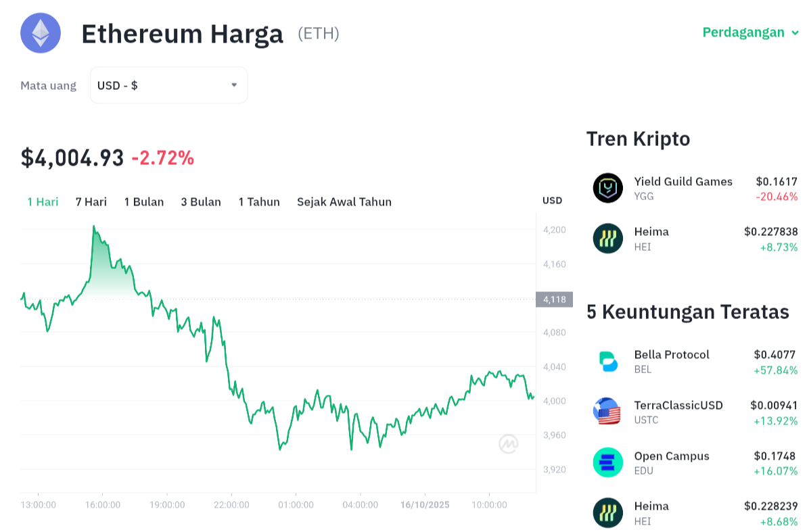Click the TerraClassicUSD flag icon
The image size is (809, 532).
tap(607, 411)
